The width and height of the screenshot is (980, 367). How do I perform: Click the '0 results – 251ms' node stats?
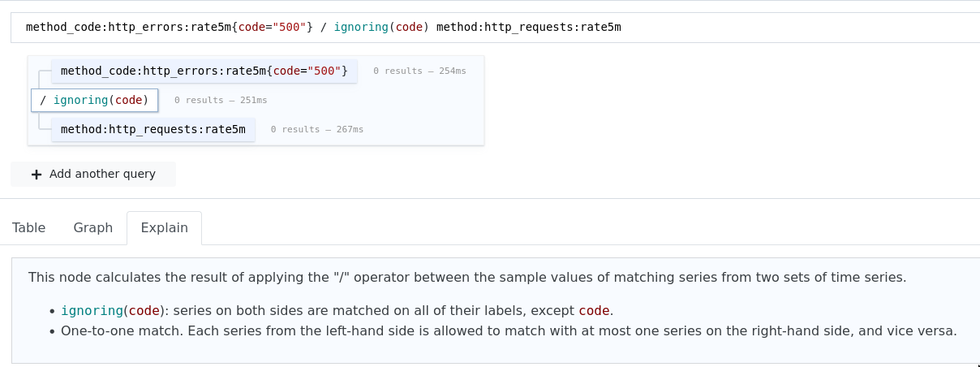[x=221, y=101]
